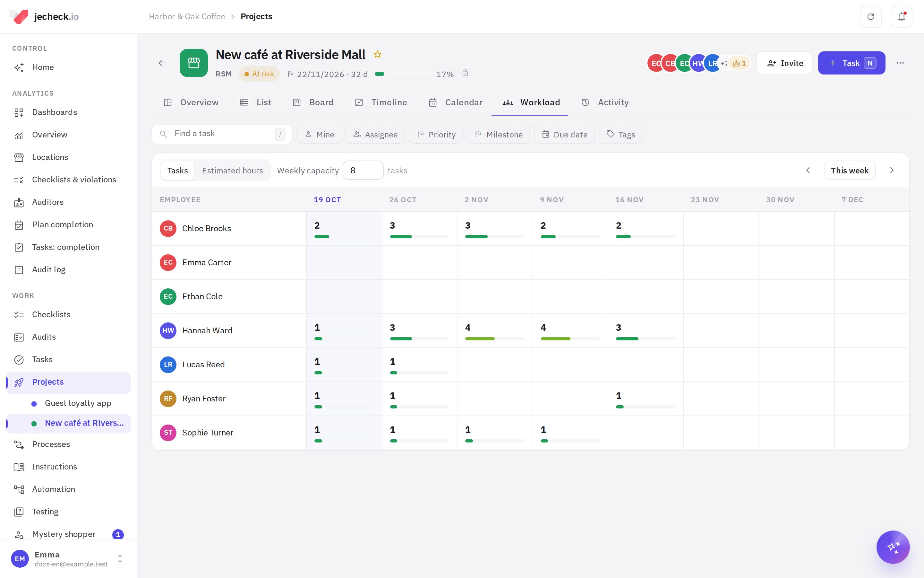Image resolution: width=924 pixels, height=578 pixels.
Task: Open the notifications bell
Action: 901,16
